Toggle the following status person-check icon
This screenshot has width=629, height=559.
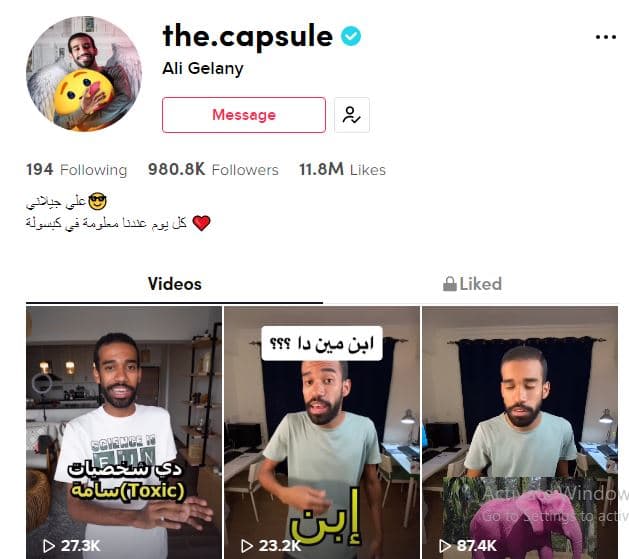coord(351,115)
